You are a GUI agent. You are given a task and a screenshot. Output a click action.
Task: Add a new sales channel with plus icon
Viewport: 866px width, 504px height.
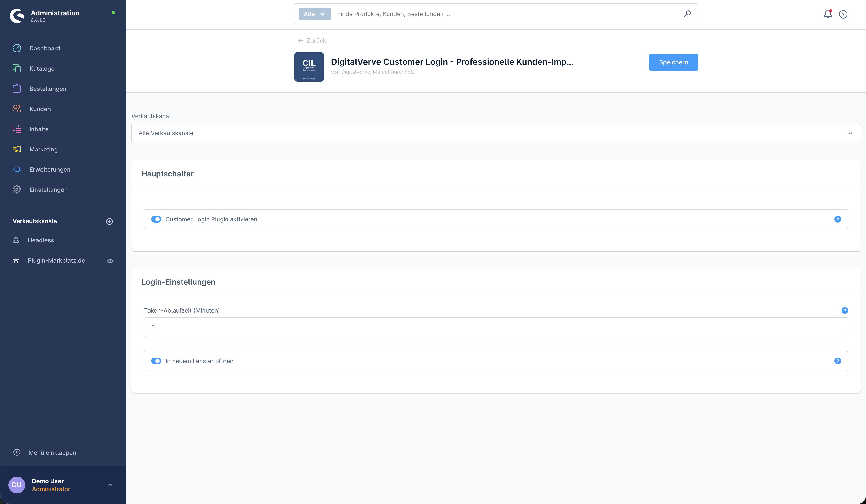[109, 221]
